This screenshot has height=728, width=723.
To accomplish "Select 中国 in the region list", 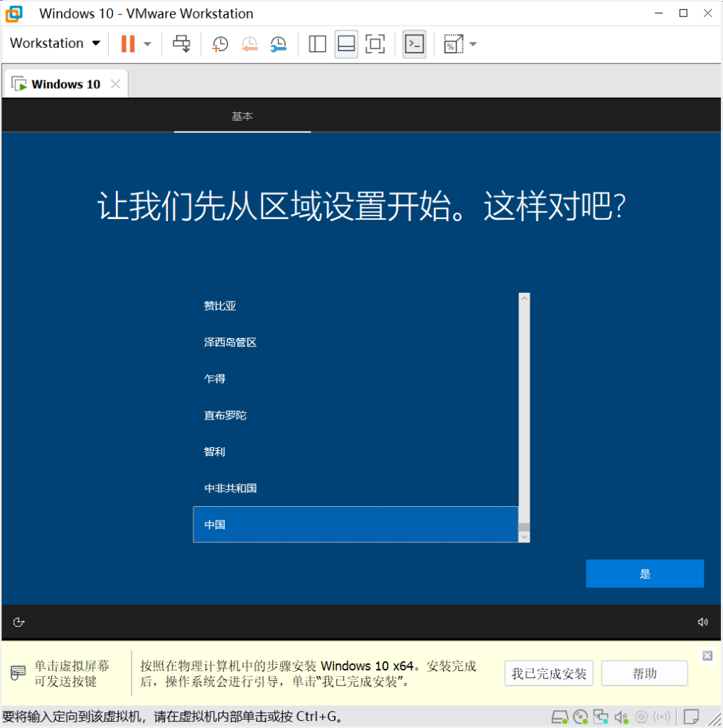I will [355, 525].
